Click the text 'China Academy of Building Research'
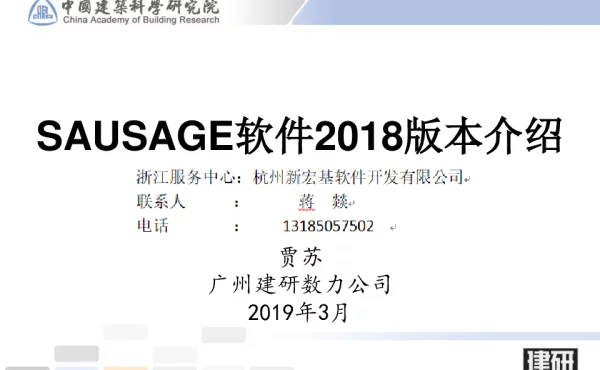 tap(141, 20)
